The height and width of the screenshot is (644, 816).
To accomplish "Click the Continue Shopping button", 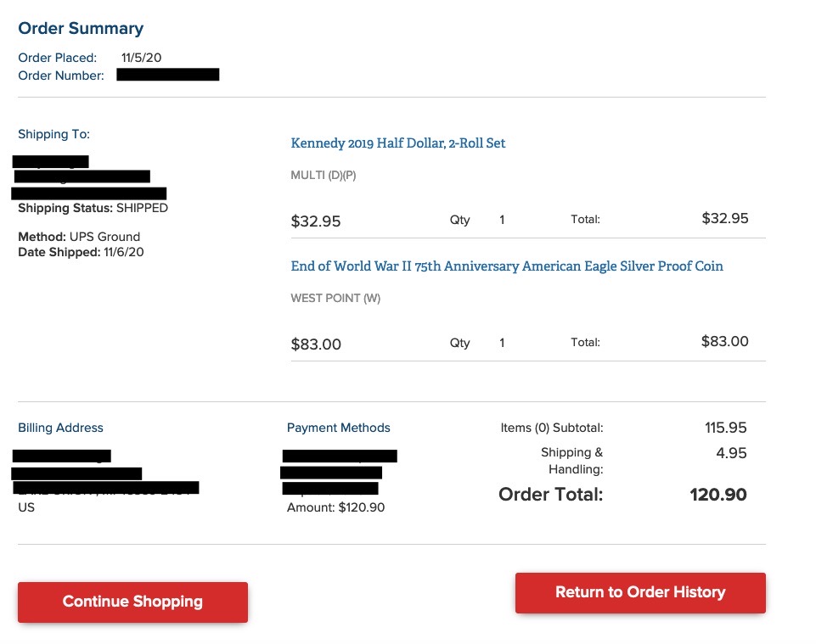I will [132, 602].
